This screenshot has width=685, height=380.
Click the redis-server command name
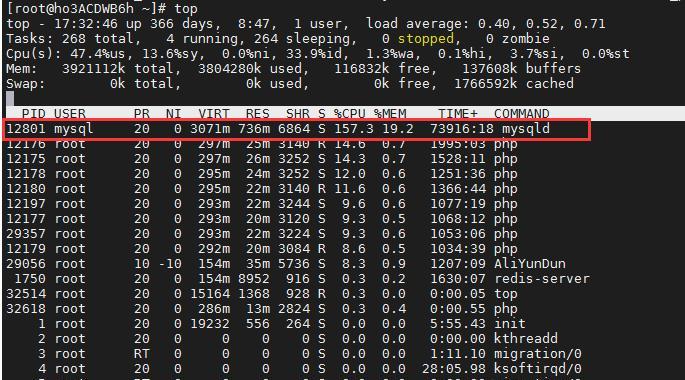542,279
